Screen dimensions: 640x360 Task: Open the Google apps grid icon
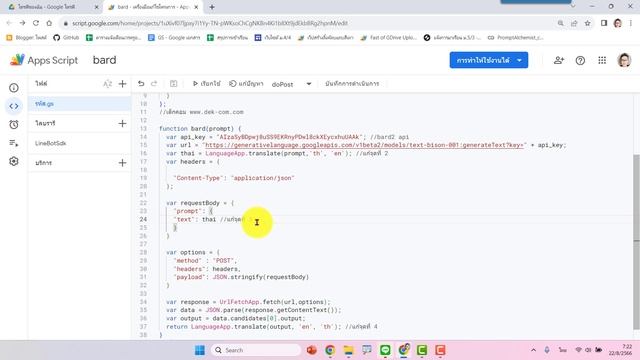(602, 60)
